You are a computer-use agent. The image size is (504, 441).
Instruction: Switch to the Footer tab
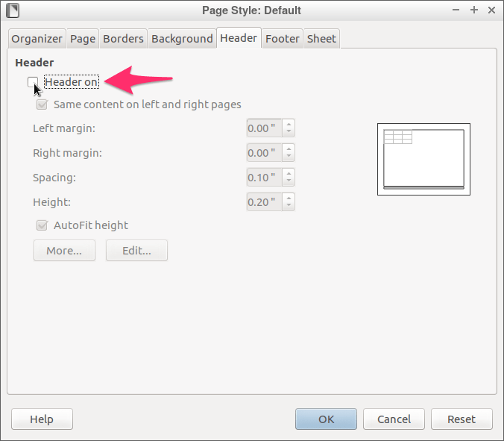pos(283,39)
